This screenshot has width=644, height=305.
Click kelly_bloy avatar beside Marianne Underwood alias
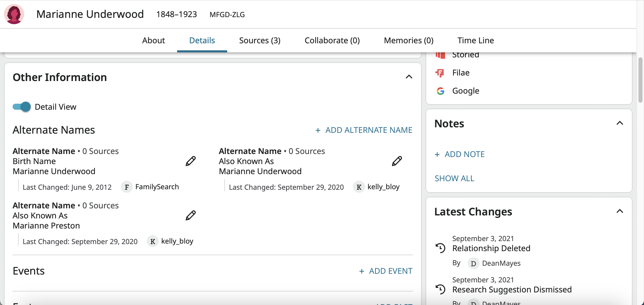[359, 187]
